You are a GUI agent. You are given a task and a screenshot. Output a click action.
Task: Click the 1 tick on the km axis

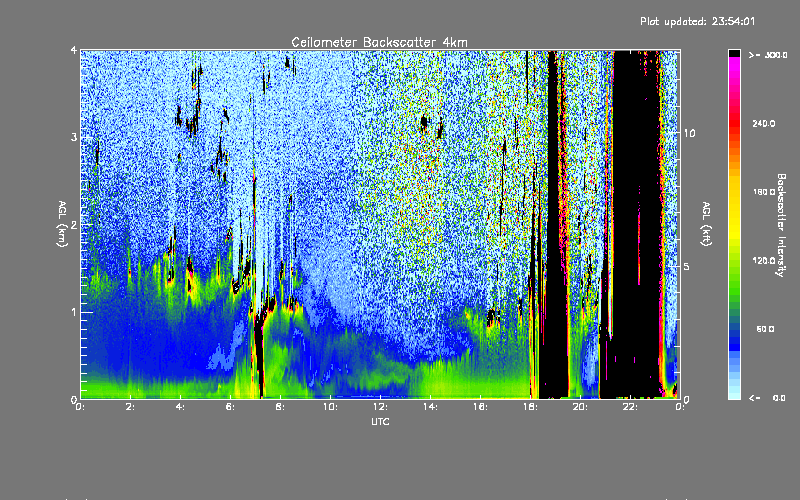click(x=74, y=312)
